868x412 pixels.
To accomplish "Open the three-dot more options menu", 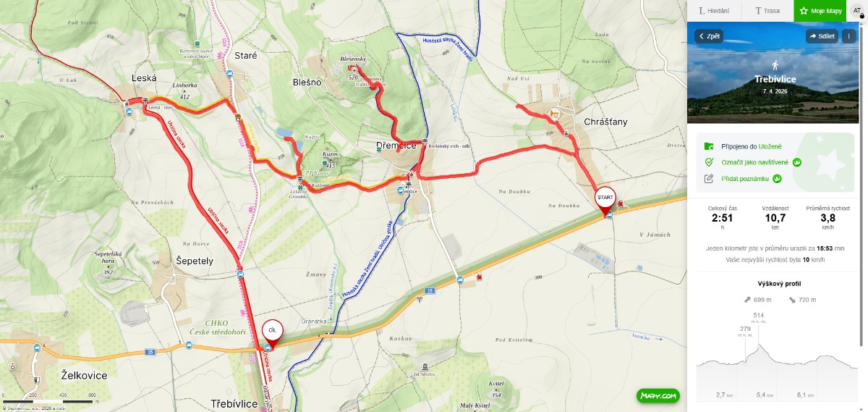I will coord(849,35).
